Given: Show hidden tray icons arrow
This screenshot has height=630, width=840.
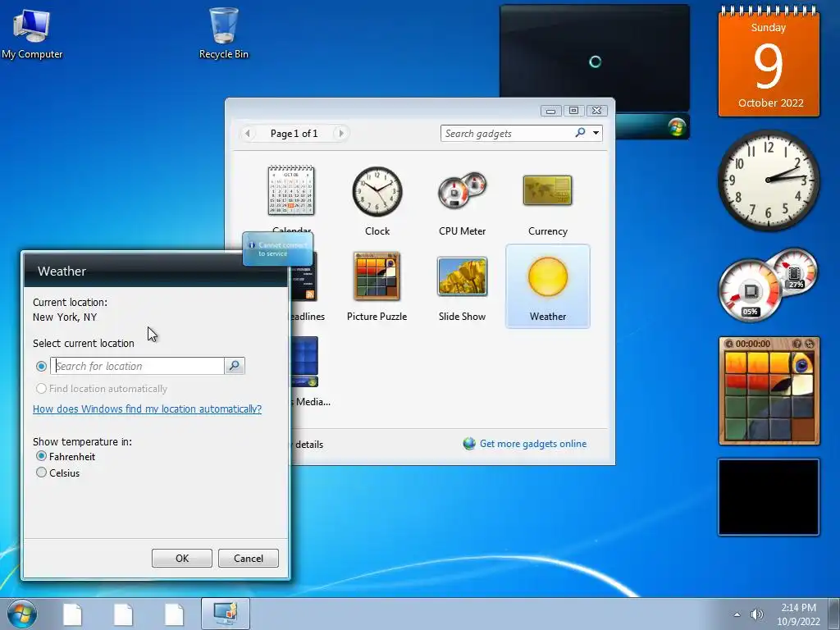Looking at the screenshot, I should pos(737,614).
